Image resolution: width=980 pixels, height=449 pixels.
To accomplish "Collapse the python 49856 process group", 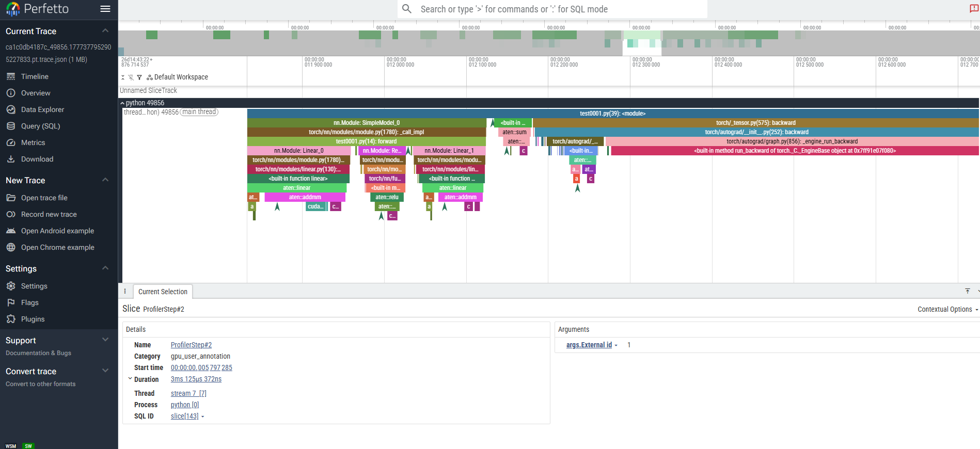I will tap(122, 103).
